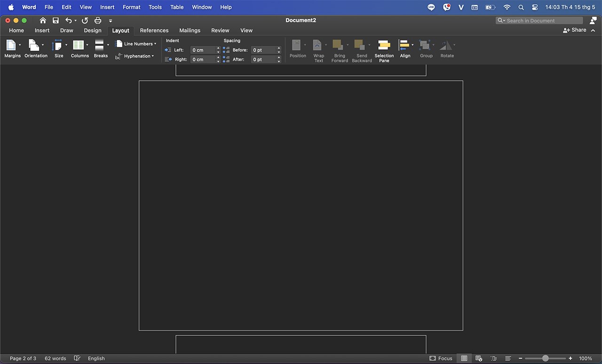Open the Margins dropdown arrow

[20, 45]
